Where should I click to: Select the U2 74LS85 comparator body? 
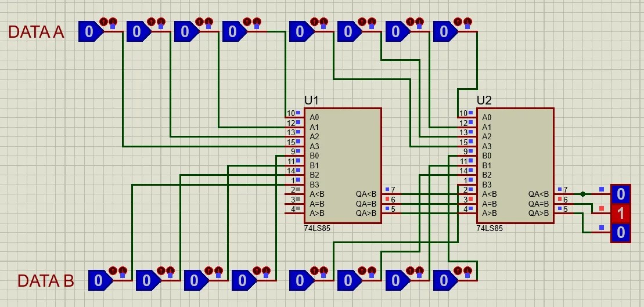(515, 166)
